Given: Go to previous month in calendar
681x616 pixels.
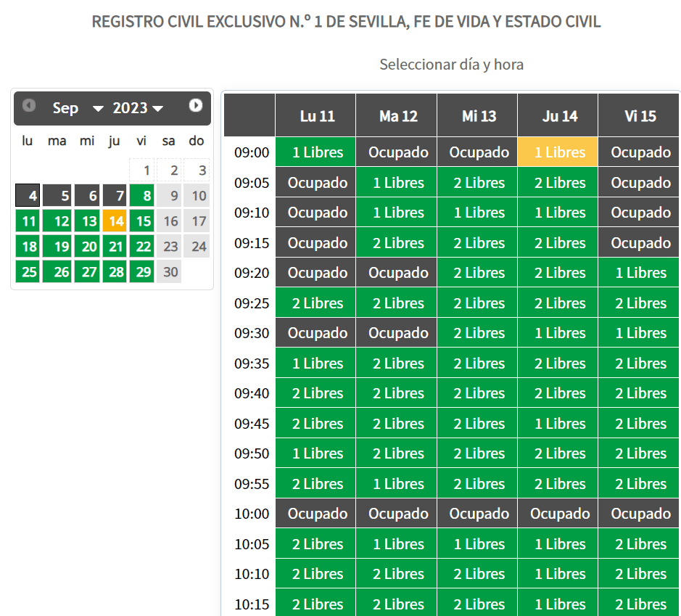Looking at the screenshot, I should [x=29, y=106].
